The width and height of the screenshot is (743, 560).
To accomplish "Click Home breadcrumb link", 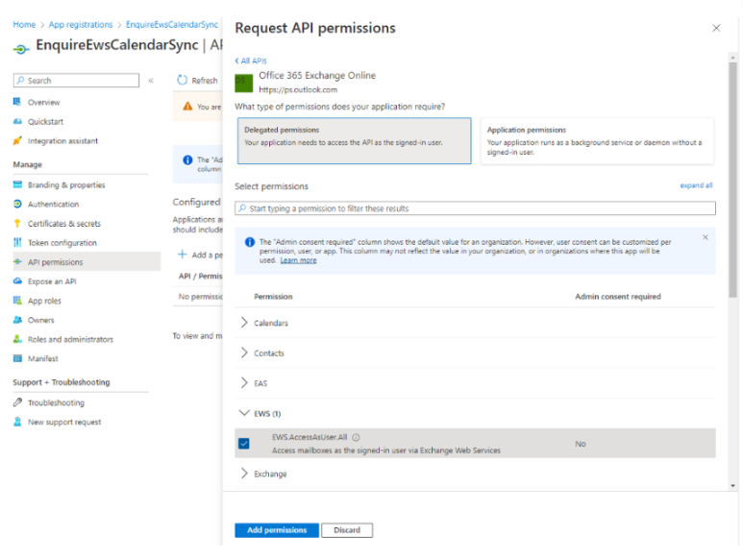I will 24,25.
